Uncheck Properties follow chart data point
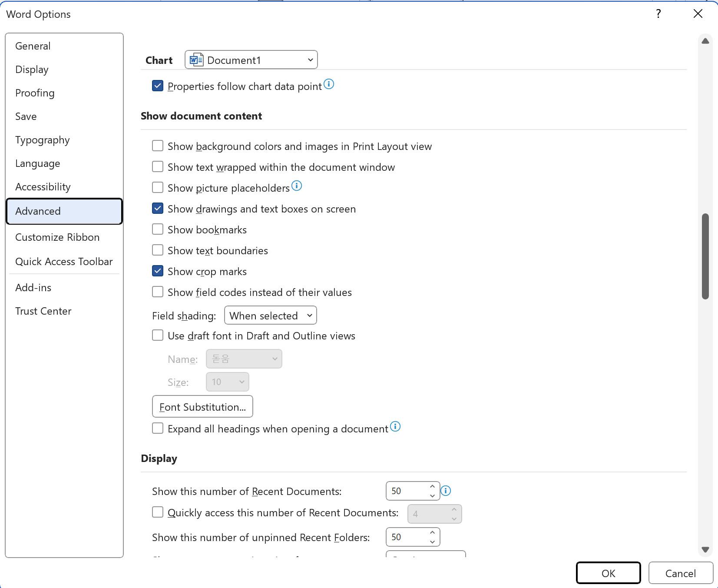 pyautogui.click(x=158, y=86)
